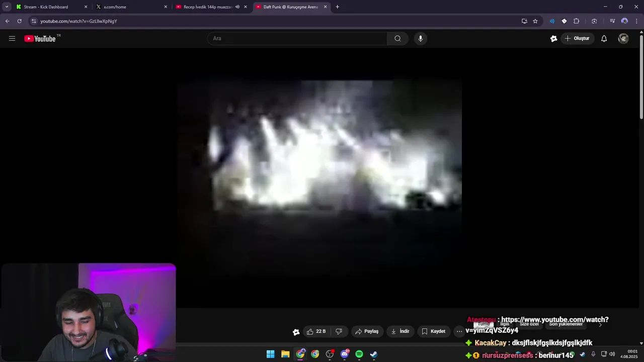Switch to Stream - Kick Dashboard tab

(x=51, y=7)
